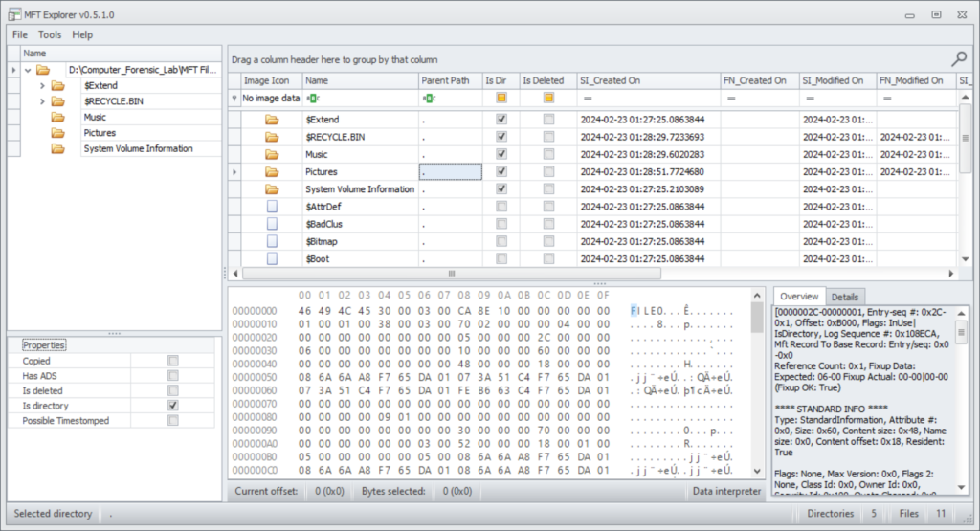Toggle Is Dir checkbox for $Extend row
The width and height of the screenshot is (980, 531).
501,120
